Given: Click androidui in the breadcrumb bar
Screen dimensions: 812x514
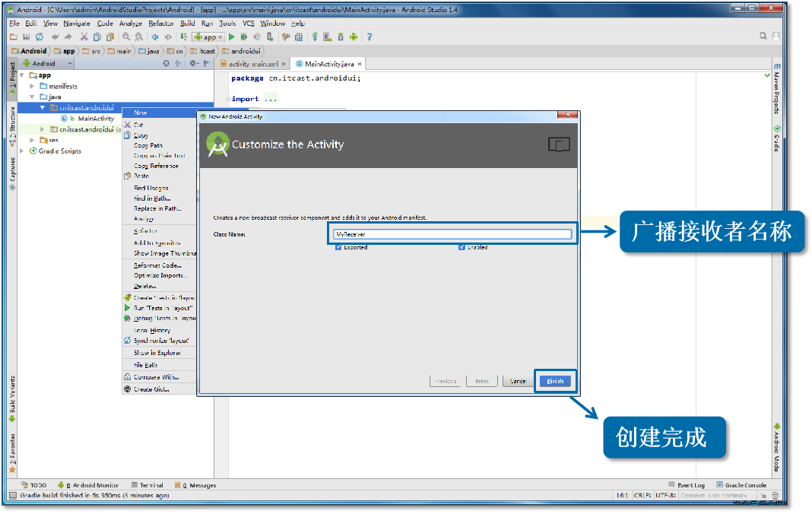Looking at the screenshot, I should point(246,51).
